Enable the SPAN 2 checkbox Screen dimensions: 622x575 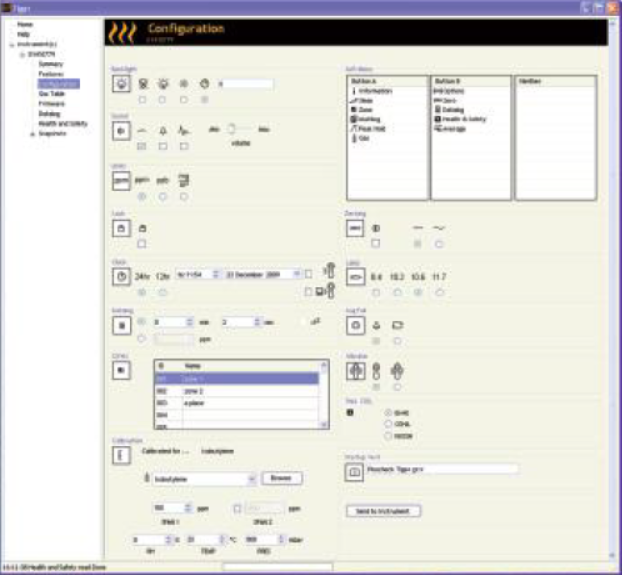pyautogui.click(x=237, y=508)
